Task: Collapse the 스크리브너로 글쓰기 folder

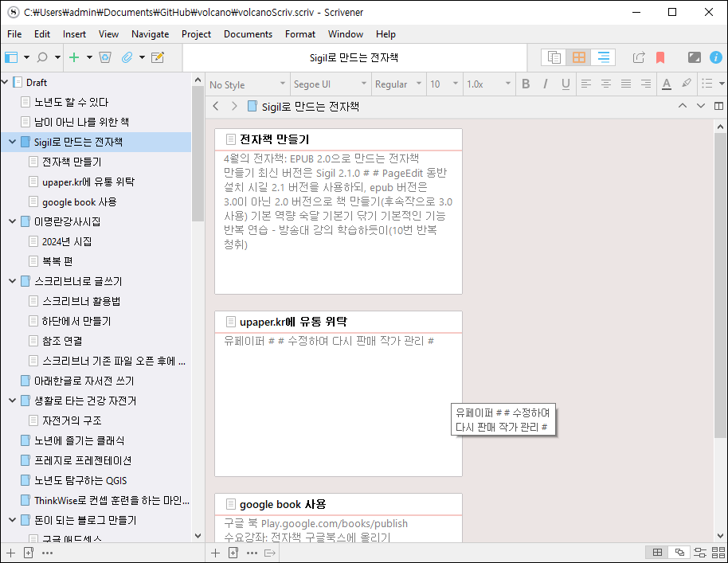Action: click(13, 281)
